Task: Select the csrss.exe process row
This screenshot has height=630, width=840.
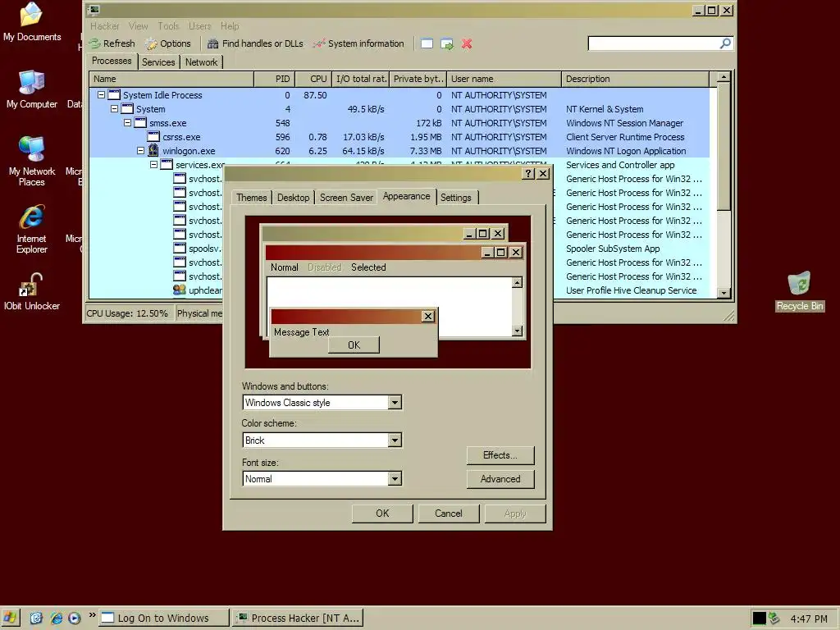Action: click(x=399, y=137)
